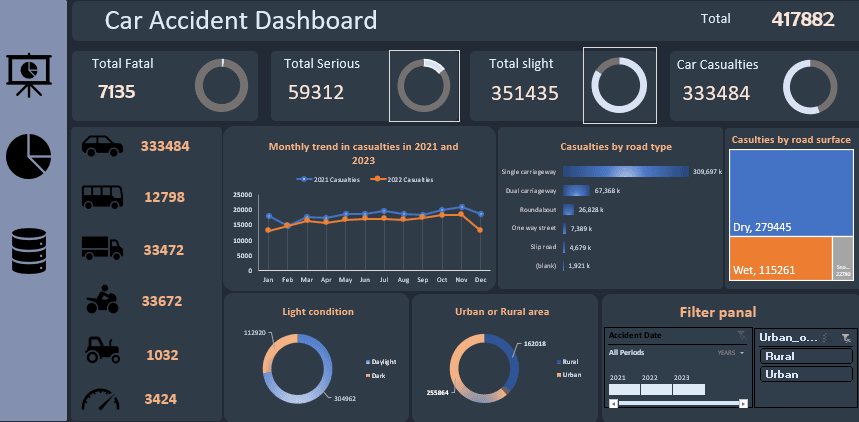Select the Daylight legend entry
The image size is (859, 422).
tap(381, 362)
